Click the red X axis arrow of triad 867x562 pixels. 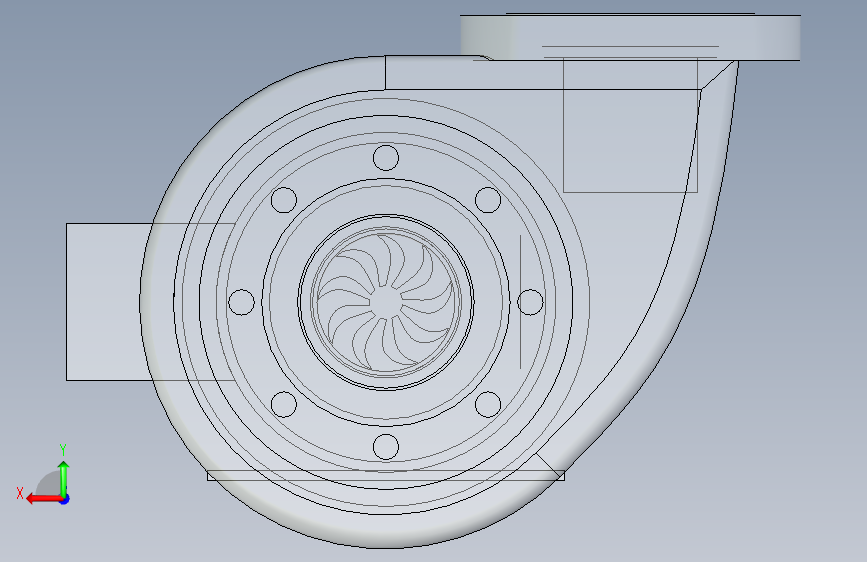[x=43, y=499]
